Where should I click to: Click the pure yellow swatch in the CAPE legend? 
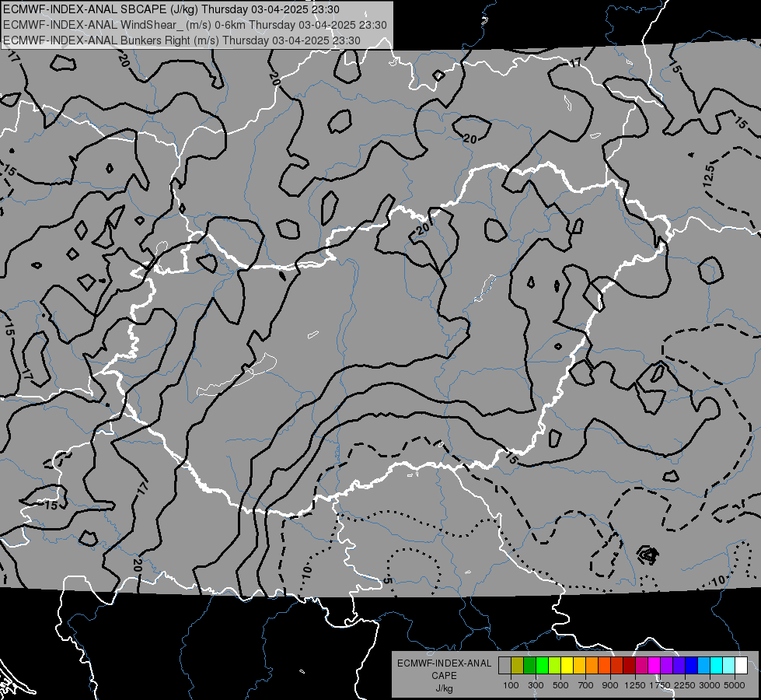tap(567, 666)
